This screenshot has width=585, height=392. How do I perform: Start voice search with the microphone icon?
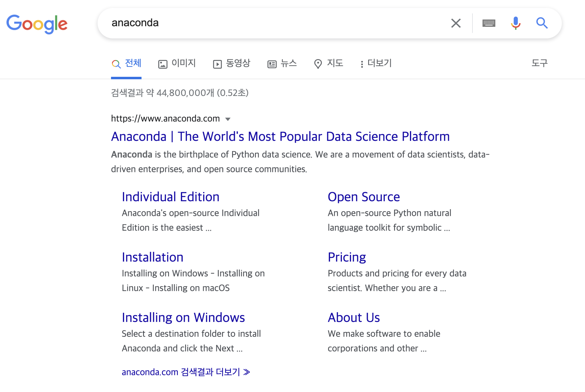515,23
